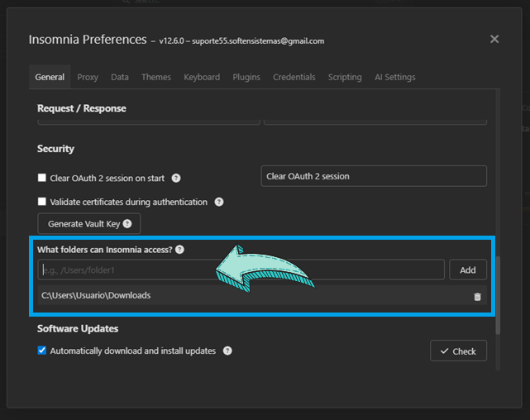Image resolution: width=530 pixels, height=420 pixels.
Task: Open the AI Settings tab
Action: point(394,77)
